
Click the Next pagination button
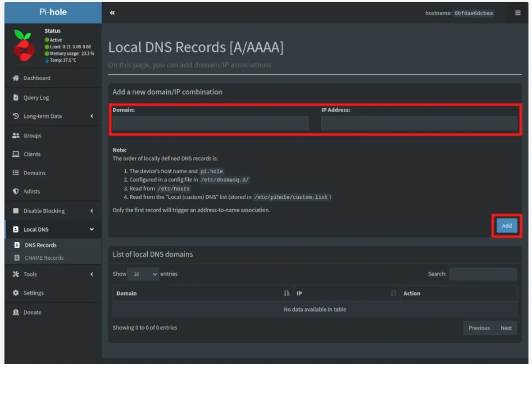pyautogui.click(x=506, y=328)
